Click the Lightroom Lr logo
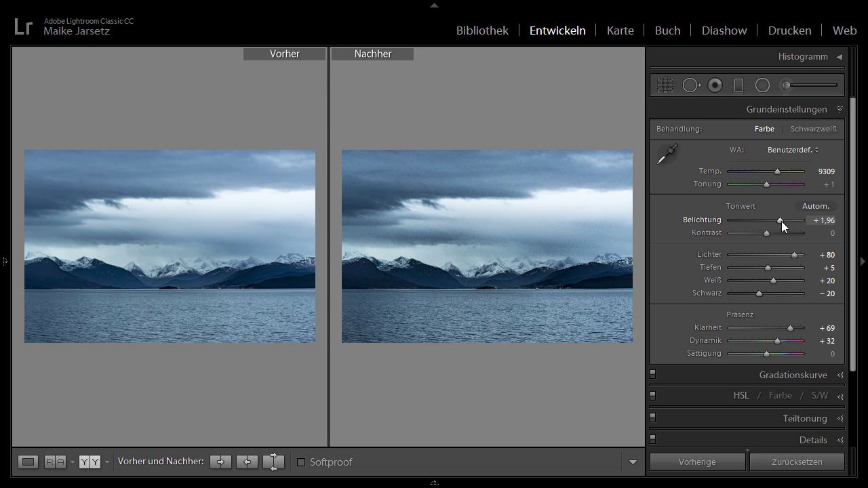The width and height of the screenshot is (868, 488). point(23,26)
